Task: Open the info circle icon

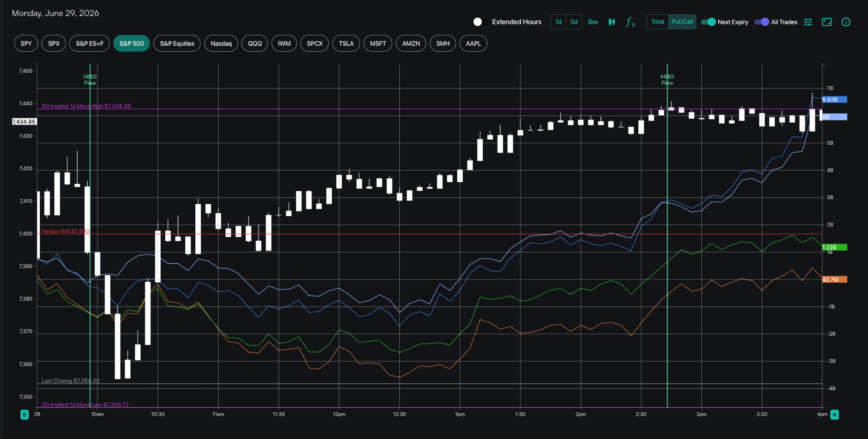Action: tap(846, 22)
